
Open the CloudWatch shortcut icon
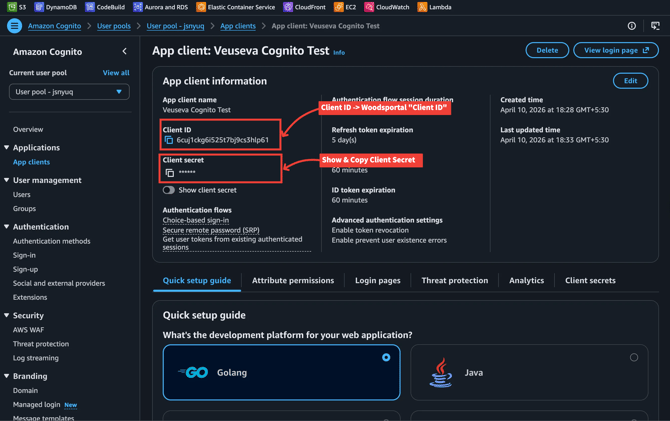(369, 7)
